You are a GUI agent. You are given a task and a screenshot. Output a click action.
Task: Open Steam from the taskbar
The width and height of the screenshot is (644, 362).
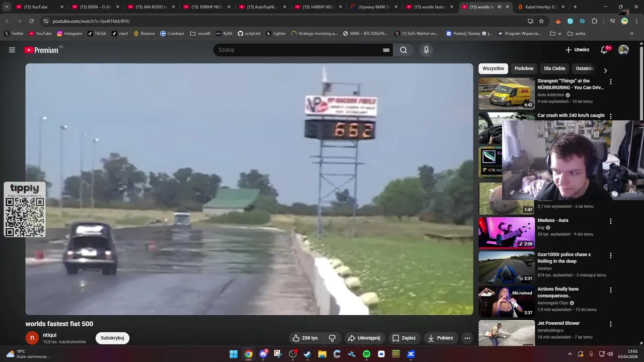[x=307, y=354]
